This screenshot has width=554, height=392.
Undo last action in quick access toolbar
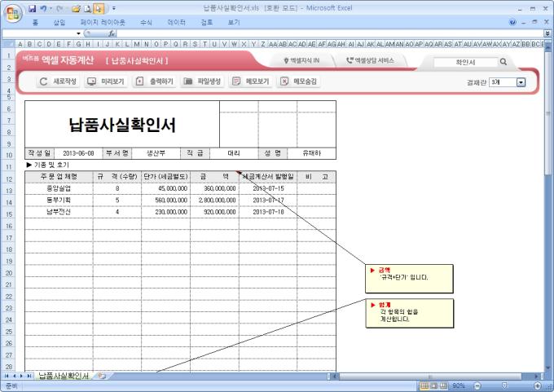pyautogui.click(x=43, y=8)
